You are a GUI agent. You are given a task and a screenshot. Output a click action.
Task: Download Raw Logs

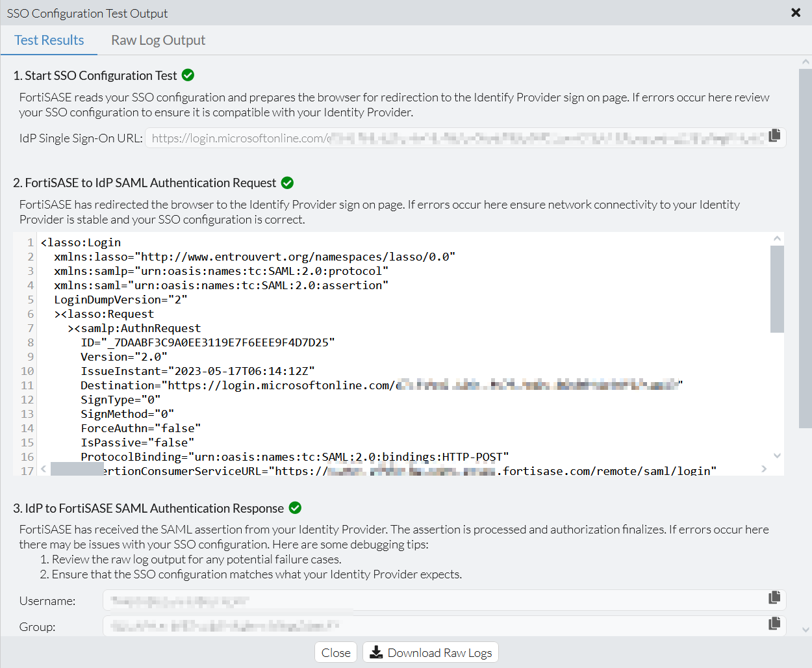point(431,652)
